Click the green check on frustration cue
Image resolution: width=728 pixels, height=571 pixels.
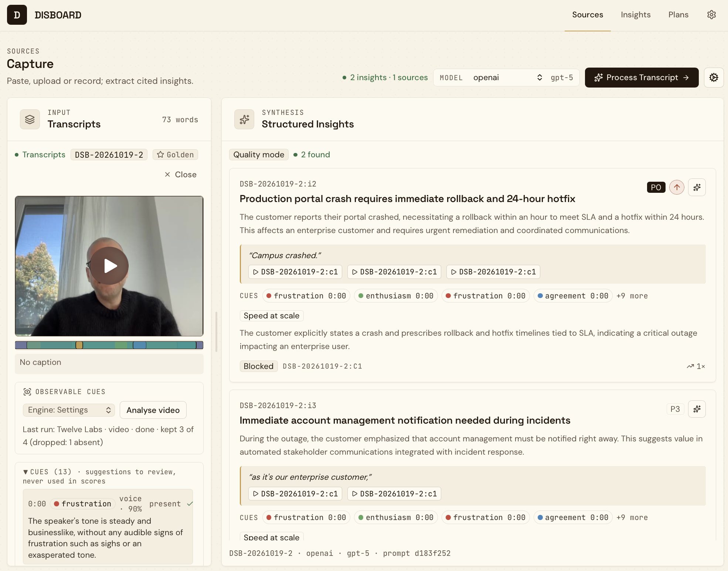click(190, 504)
